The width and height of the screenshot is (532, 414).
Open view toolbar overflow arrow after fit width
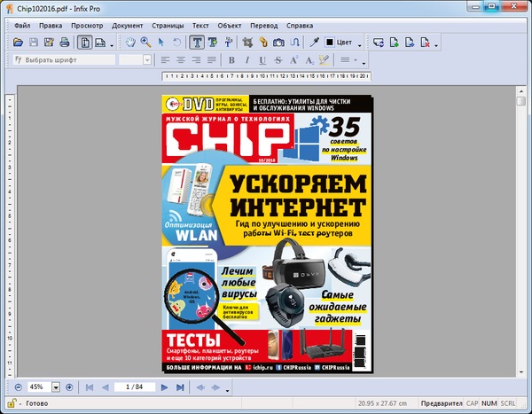tap(112, 45)
